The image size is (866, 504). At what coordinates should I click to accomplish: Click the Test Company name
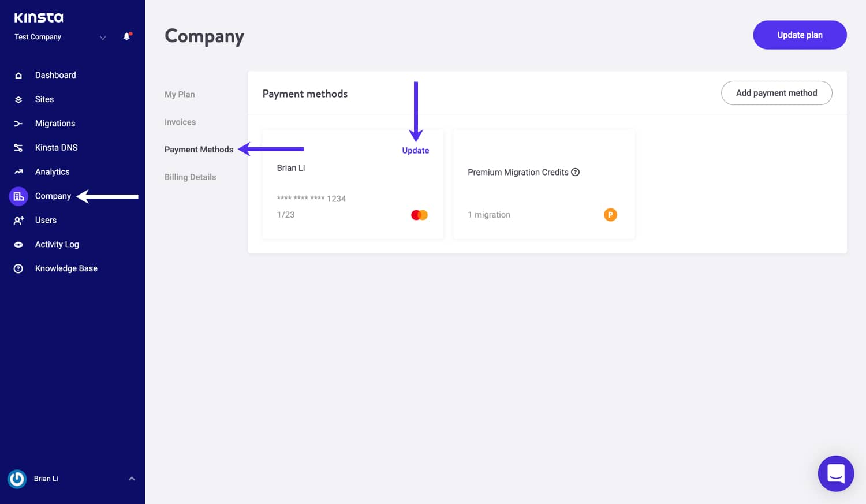(38, 37)
